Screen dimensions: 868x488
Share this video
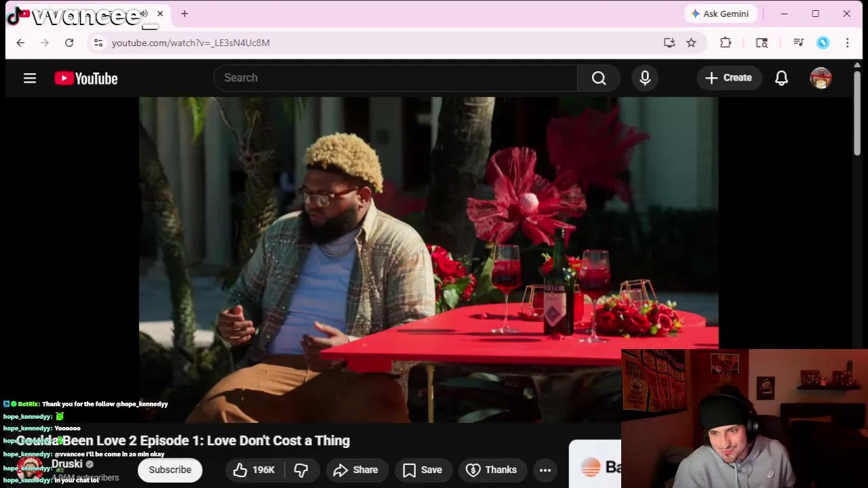356,470
